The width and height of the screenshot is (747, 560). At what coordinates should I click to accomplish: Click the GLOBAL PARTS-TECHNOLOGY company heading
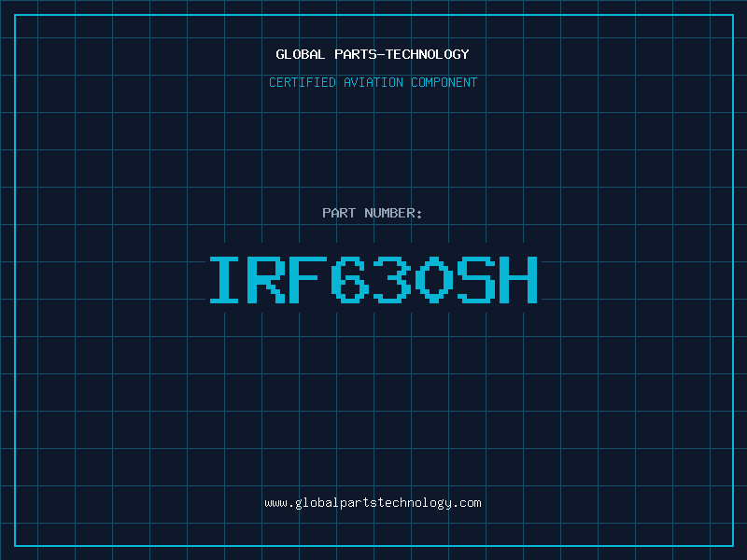373,54
